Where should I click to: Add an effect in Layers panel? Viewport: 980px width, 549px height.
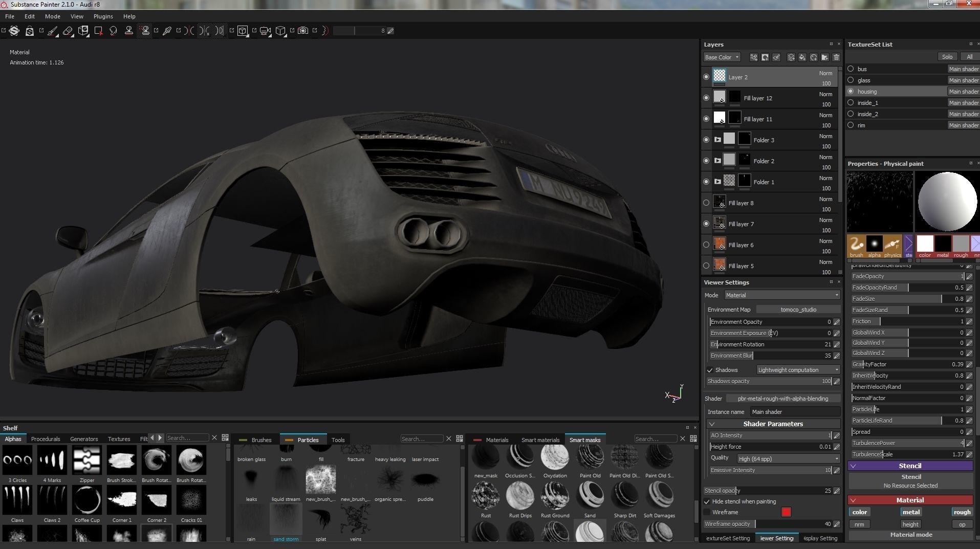point(754,57)
